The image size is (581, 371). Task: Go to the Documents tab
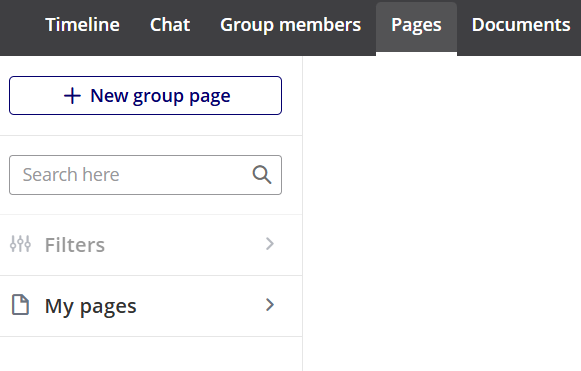(x=521, y=25)
